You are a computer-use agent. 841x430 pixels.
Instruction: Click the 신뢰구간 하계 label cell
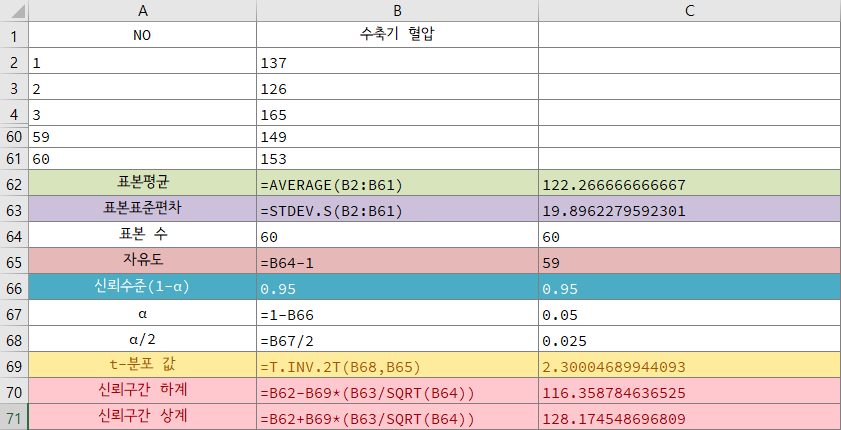click(143, 391)
